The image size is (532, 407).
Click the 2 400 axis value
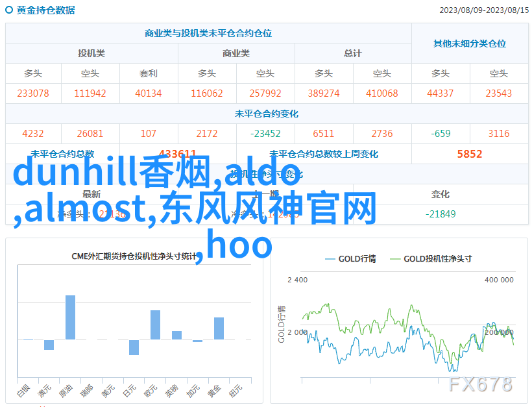tap(298, 280)
